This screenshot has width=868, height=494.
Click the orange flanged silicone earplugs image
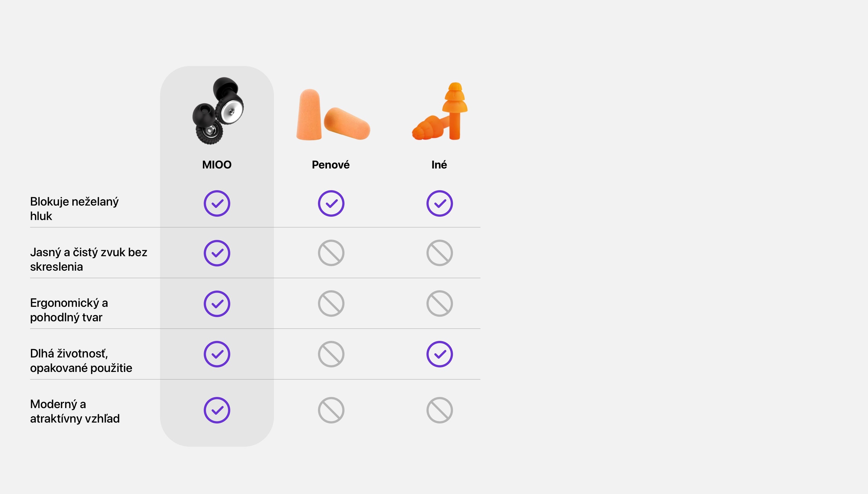[440, 112]
